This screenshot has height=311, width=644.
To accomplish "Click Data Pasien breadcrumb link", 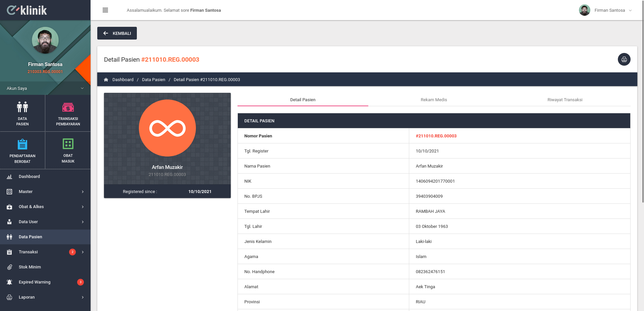I will click(154, 80).
